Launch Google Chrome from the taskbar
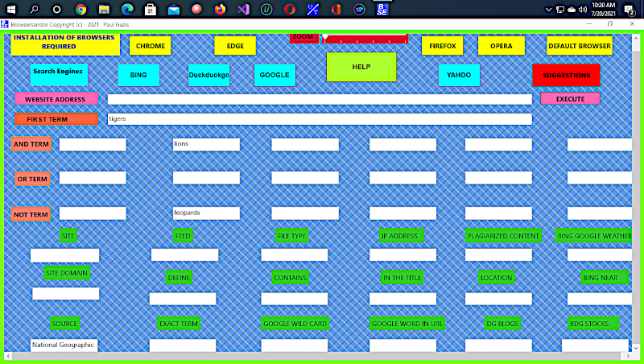The height and width of the screenshot is (364, 644). (x=80, y=9)
